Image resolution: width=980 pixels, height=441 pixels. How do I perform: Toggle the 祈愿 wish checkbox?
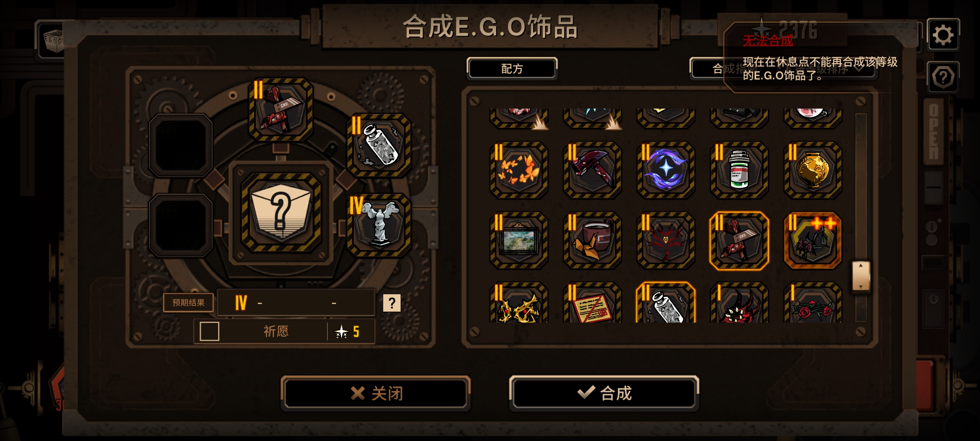209,331
